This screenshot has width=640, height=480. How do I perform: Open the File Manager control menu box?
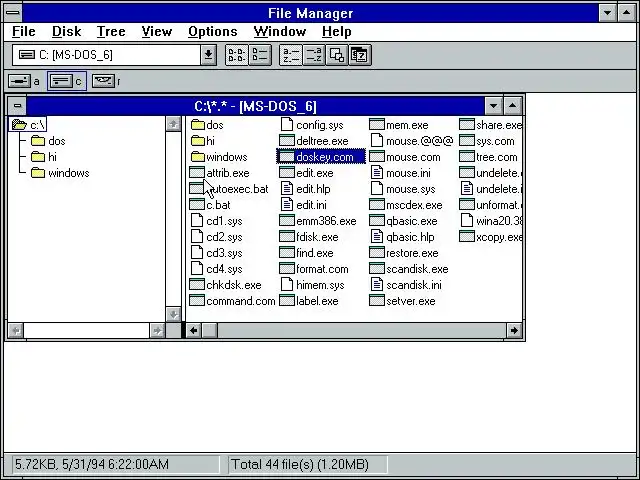pos(13,13)
